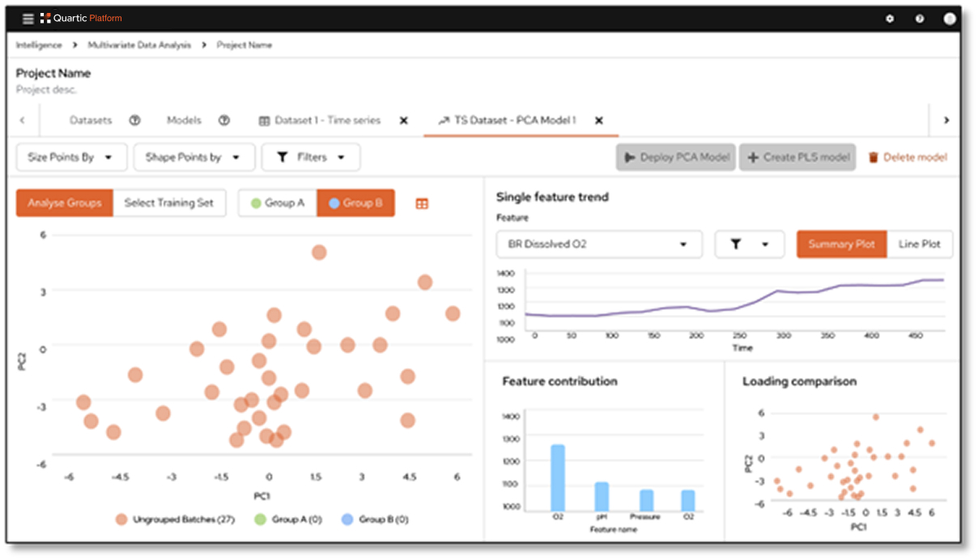Viewport: 978px width, 560px height.
Task: Click the Create PLS model button
Action: click(x=797, y=157)
